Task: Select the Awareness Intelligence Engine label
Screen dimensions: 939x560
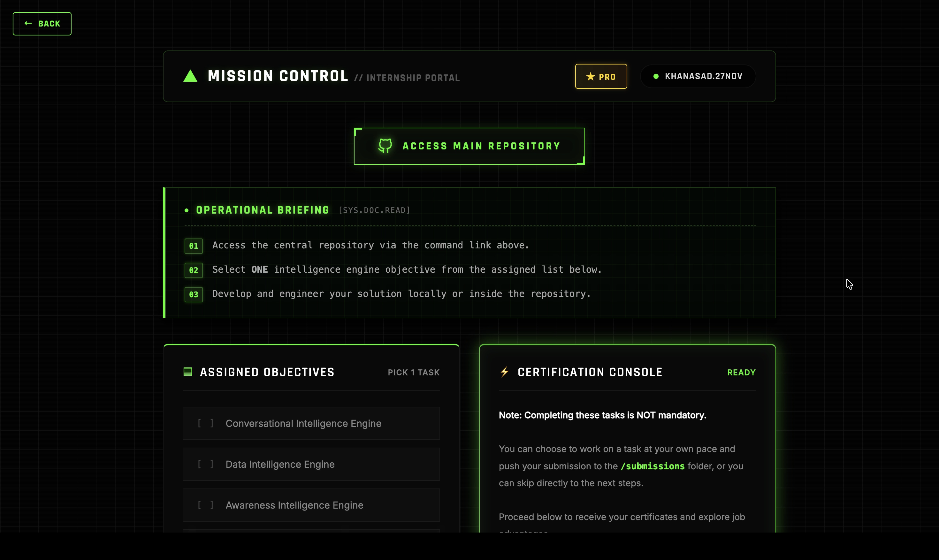Action: click(294, 505)
